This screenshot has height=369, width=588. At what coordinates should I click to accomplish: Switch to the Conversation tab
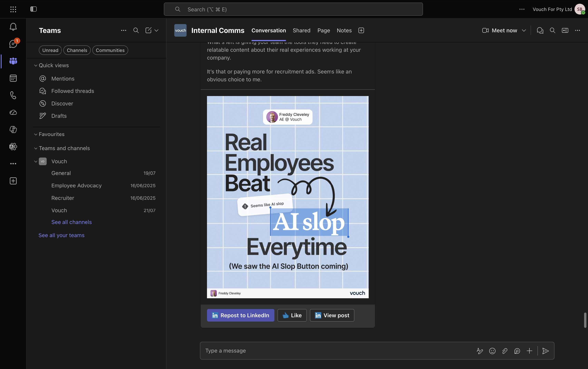[x=269, y=31]
